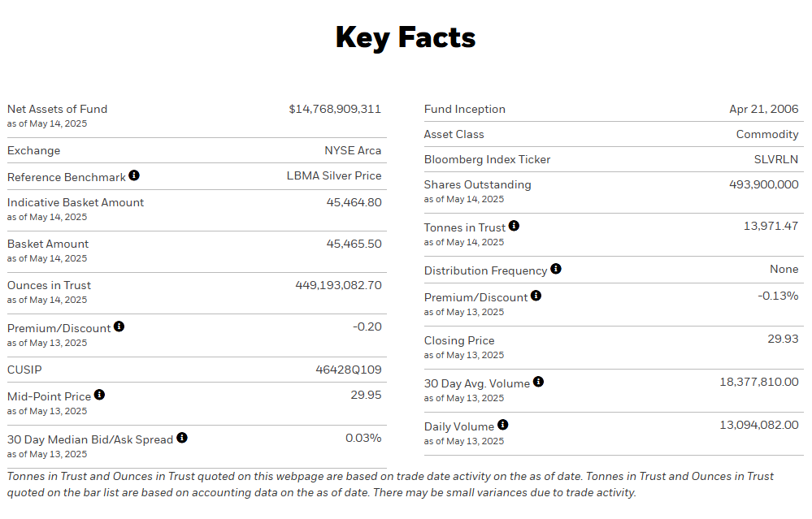812x519 pixels.
Task: Click the Closing Price value 29.93
Action: click(x=783, y=339)
